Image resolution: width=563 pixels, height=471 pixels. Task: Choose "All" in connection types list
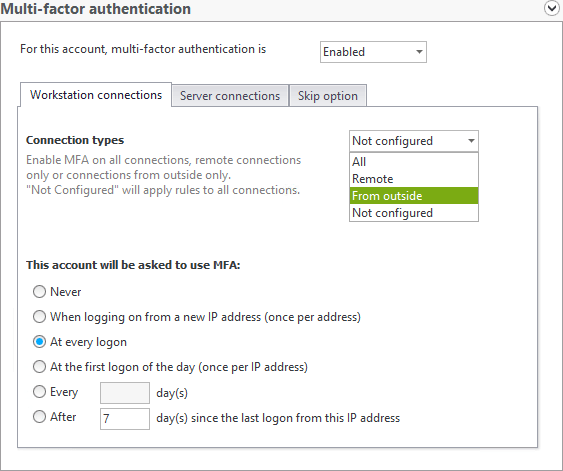point(414,162)
